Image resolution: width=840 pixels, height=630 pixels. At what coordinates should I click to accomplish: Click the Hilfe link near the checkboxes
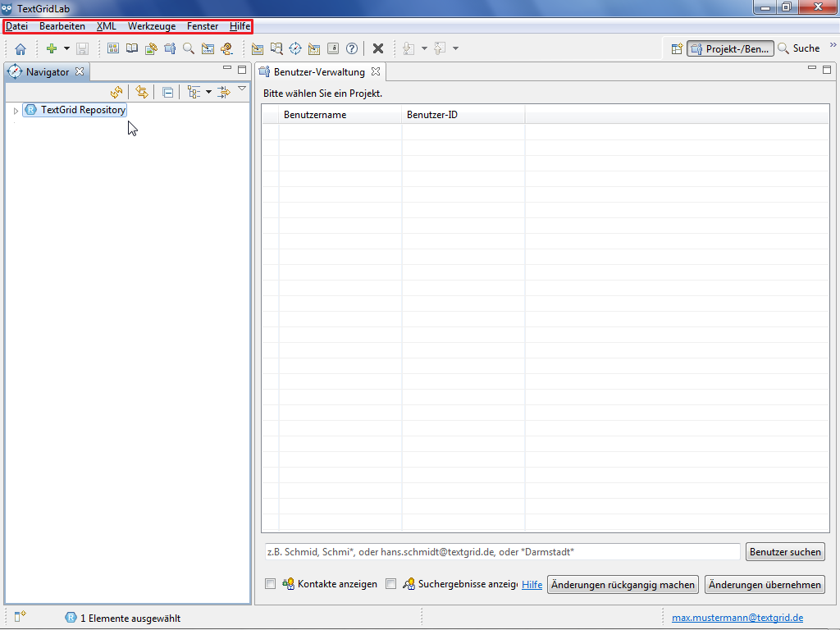[x=532, y=585]
